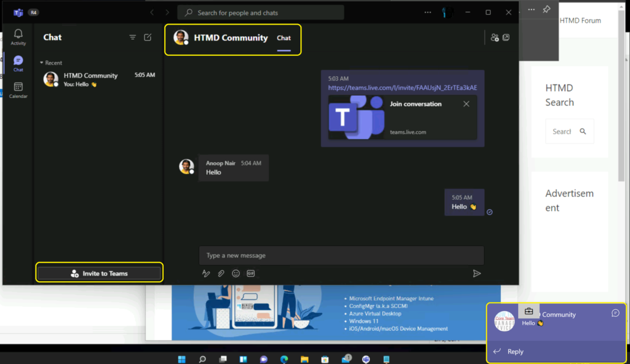The width and height of the screenshot is (630, 364).
Task: Launch Microsoft Edge from the taskbar
Action: coord(284,359)
